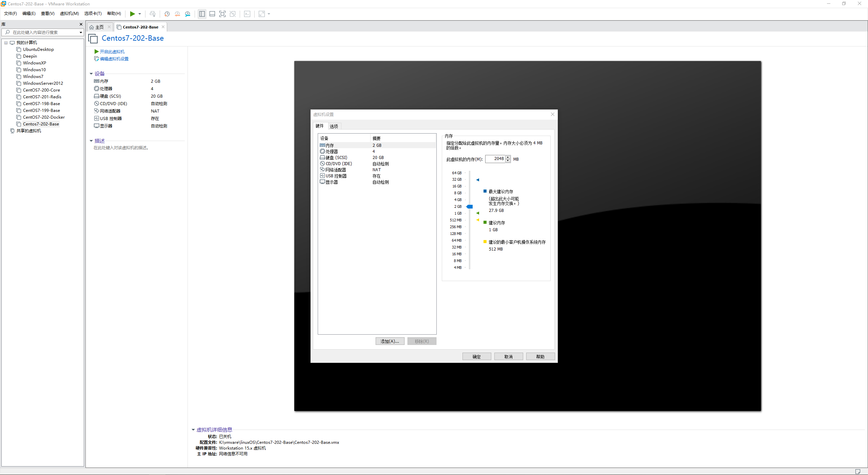Viewport: 868px width, 475px height.
Task: Click 网络适配器 icon in summary device list
Action: 97,111
